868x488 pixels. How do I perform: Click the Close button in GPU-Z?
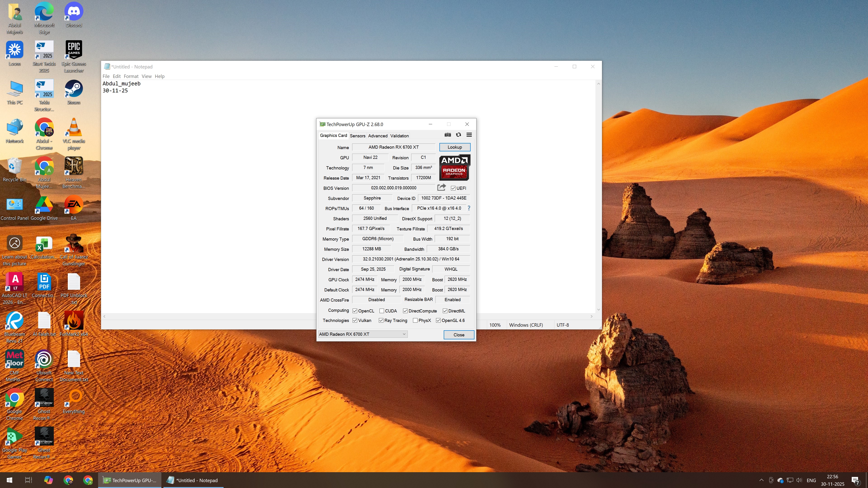[x=459, y=335]
